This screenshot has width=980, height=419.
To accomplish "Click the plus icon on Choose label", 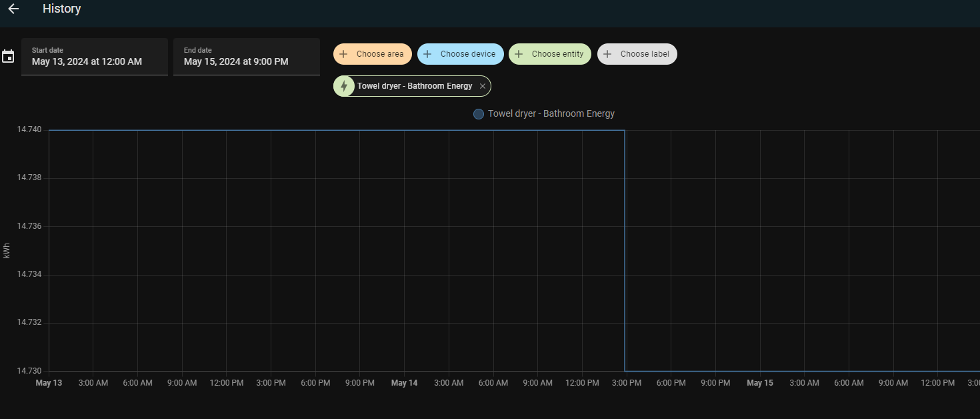I will click(x=607, y=53).
